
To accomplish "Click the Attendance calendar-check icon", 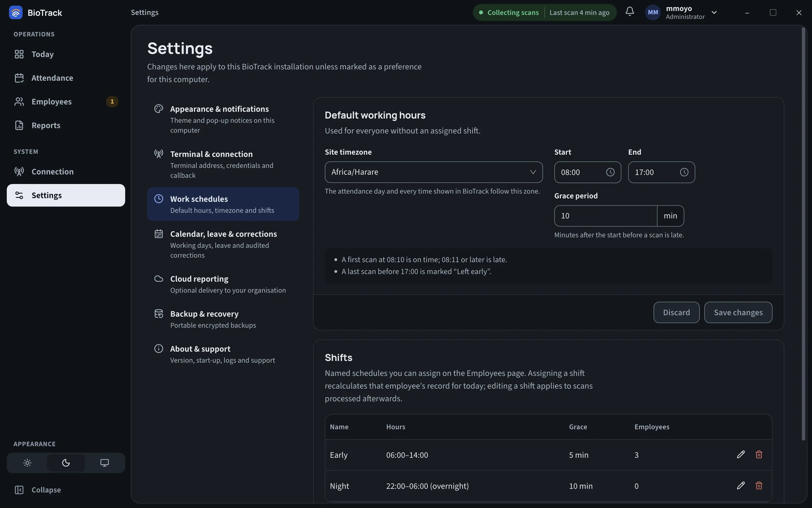I will pyautogui.click(x=19, y=78).
